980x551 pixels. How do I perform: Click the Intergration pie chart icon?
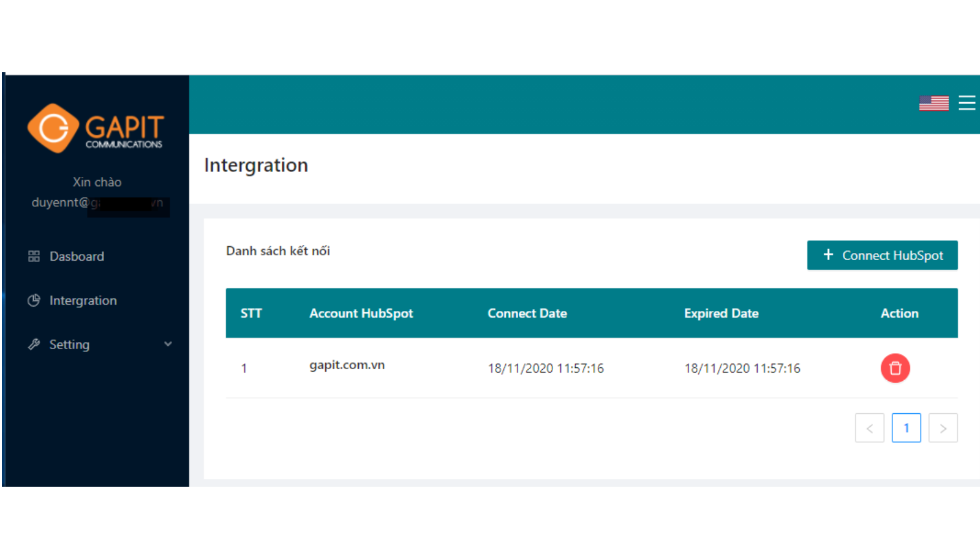[x=34, y=300]
